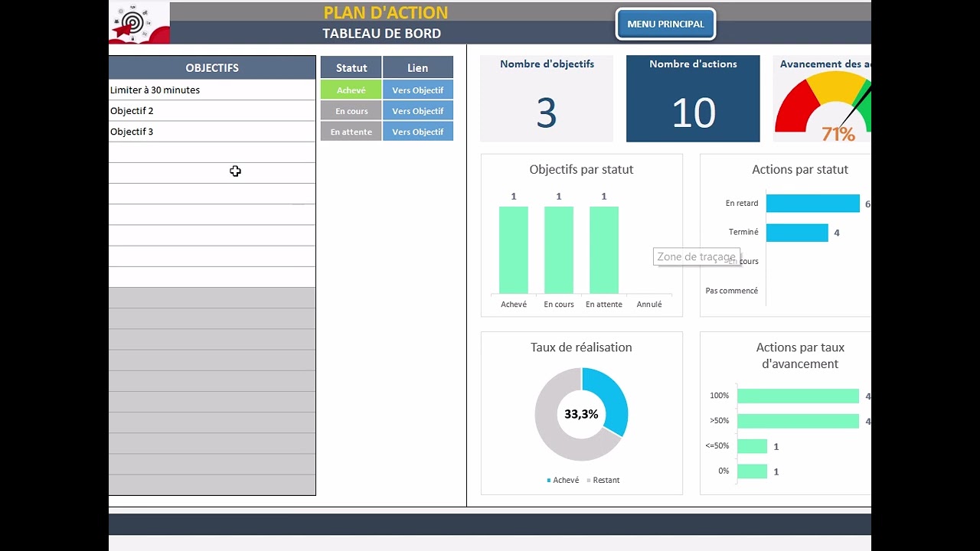Click the En attente bar in Objectifs par statut
Screen dimensions: 980x551
click(x=604, y=250)
